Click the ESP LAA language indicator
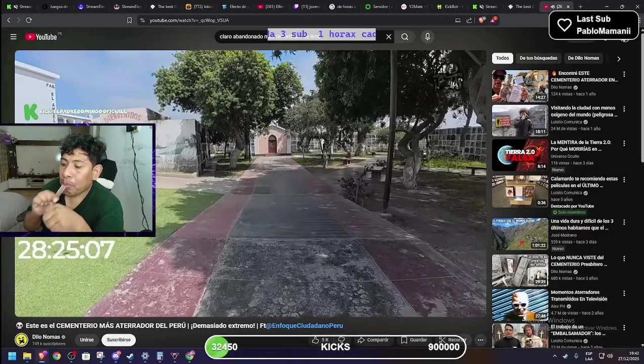 coord(589,356)
